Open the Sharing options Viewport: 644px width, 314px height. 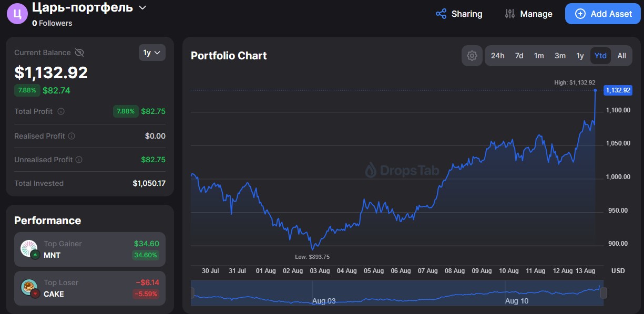click(x=459, y=14)
